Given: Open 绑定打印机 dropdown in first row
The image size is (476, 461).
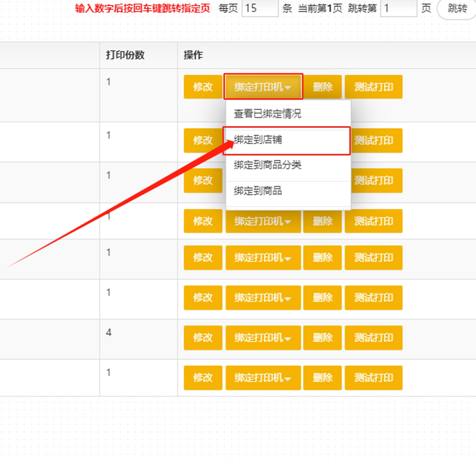Looking at the screenshot, I should 263,87.
